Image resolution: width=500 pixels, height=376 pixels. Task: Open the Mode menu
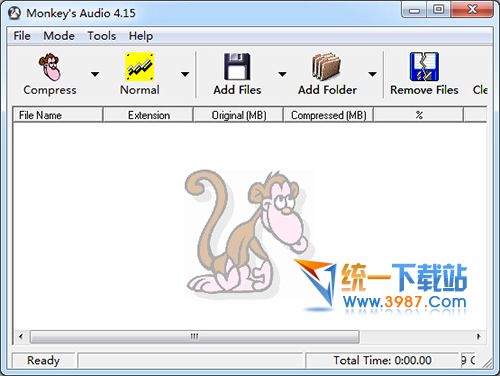point(59,36)
